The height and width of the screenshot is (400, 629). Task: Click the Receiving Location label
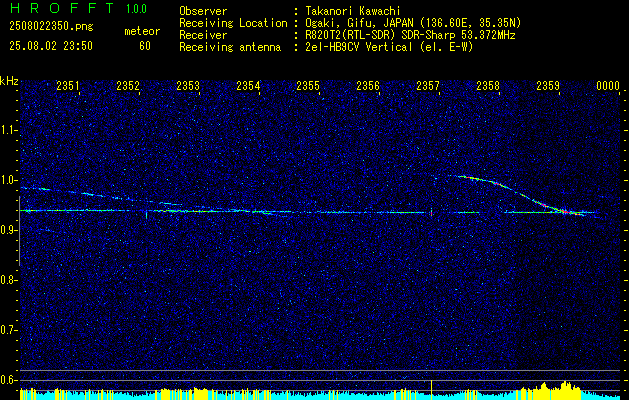[233, 23]
